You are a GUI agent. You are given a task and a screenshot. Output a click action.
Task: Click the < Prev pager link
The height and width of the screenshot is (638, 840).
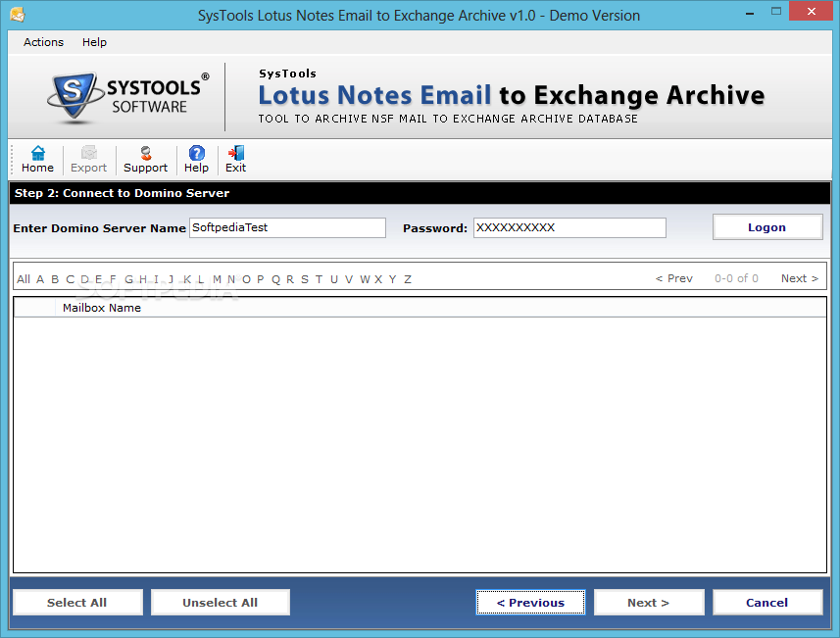coord(674,278)
